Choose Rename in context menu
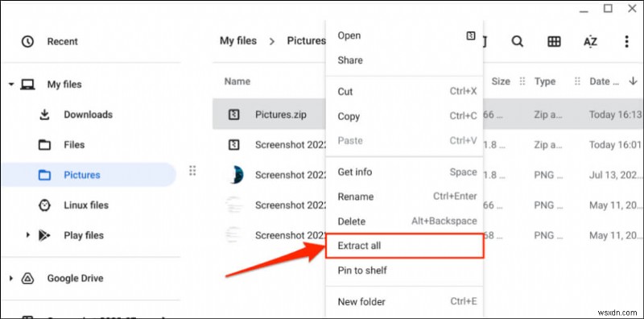644x319 pixels. click(x=355, y=197)
